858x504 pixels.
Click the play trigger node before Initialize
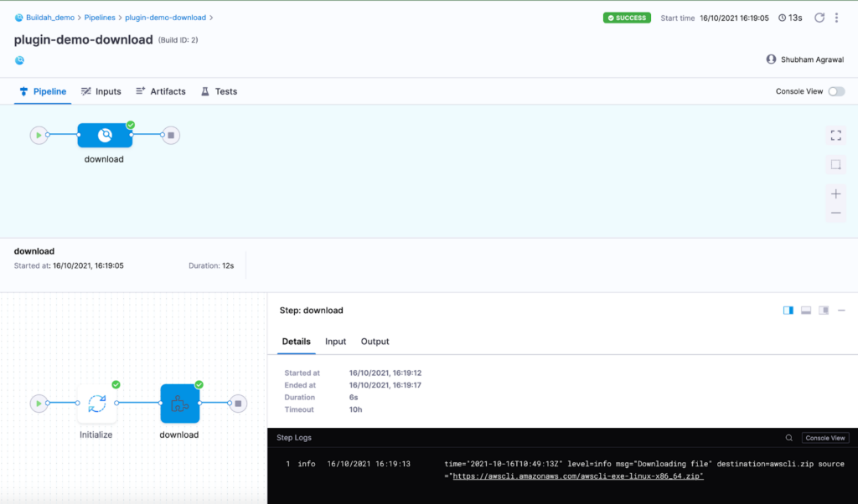(x=39, y=403)
